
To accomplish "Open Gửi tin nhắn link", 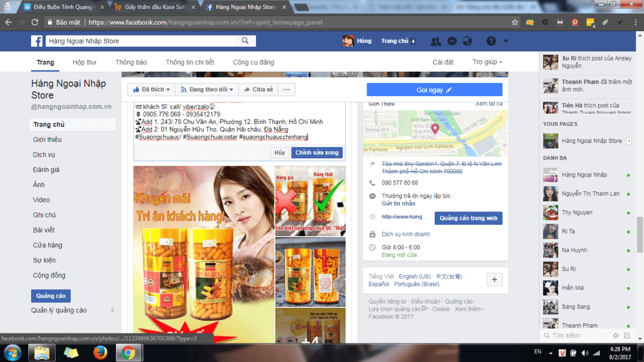I will click(399, 204).
